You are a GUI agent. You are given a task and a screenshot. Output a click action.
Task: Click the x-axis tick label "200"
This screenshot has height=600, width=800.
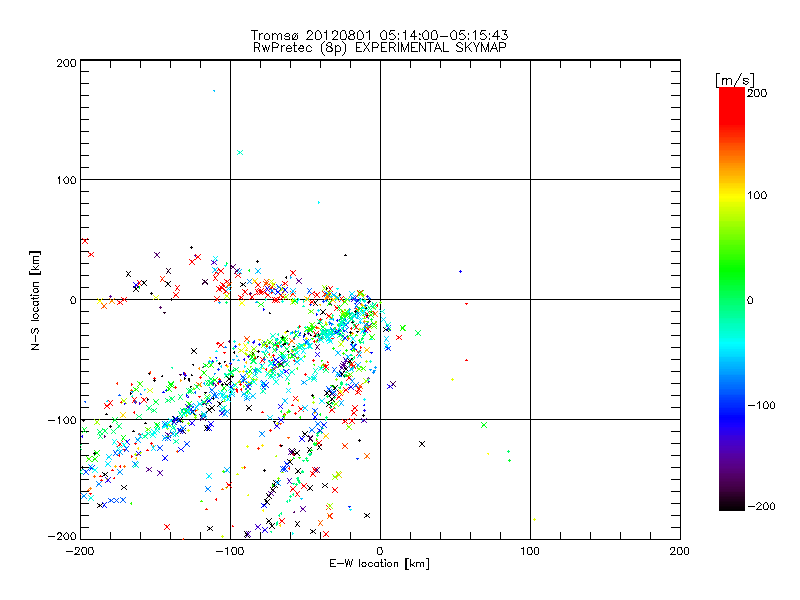680,551
